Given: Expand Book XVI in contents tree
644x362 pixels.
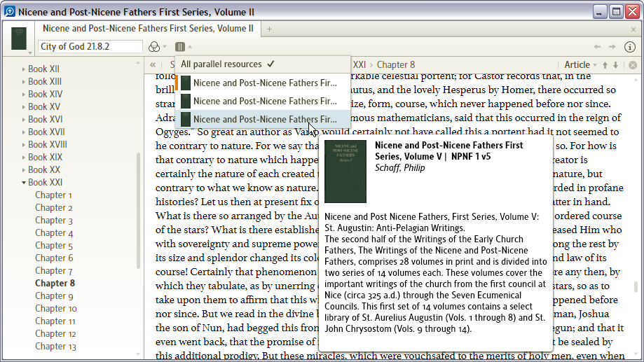Looking at the screenshot, I should click(23, 120).
